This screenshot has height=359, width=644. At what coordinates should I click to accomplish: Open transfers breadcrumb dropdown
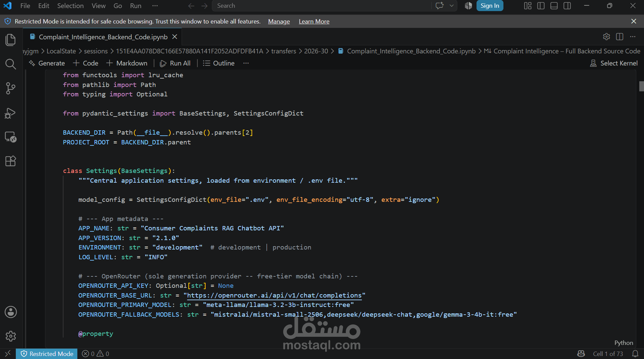[283, 51]
